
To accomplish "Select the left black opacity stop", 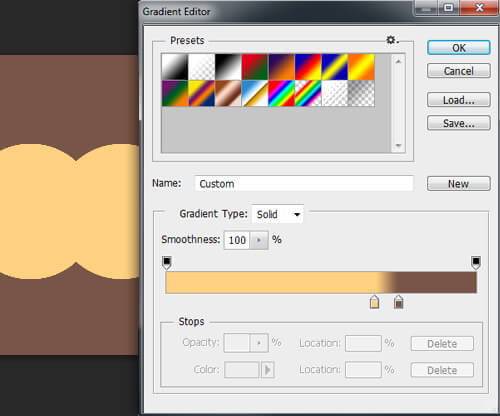I will pyautogui.click(x=167, y=263).
